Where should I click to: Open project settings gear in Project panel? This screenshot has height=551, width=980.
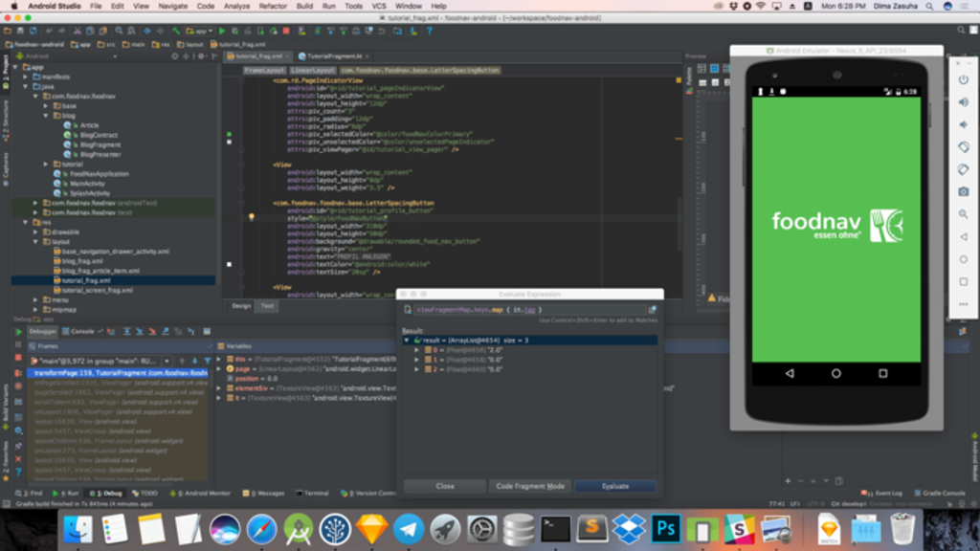tap(201, 56)
